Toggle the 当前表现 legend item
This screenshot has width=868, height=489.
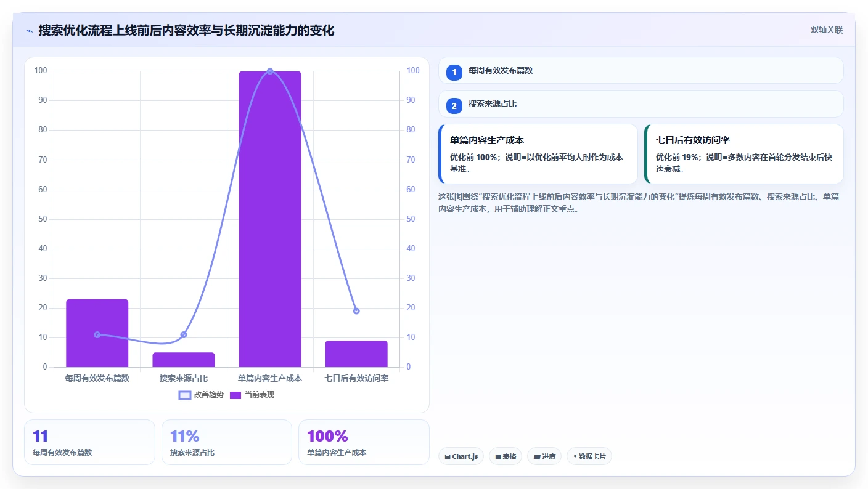tap(252, 395)
